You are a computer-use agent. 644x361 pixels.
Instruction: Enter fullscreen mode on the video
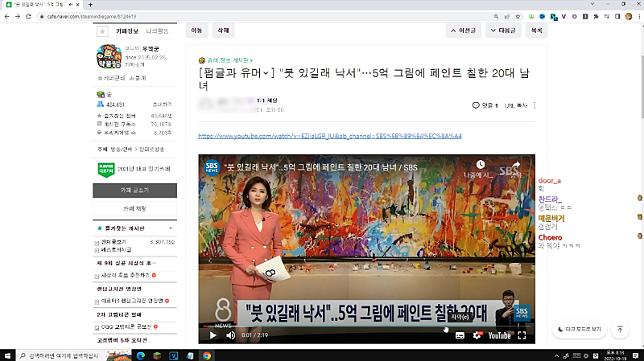tap(522, 335)
